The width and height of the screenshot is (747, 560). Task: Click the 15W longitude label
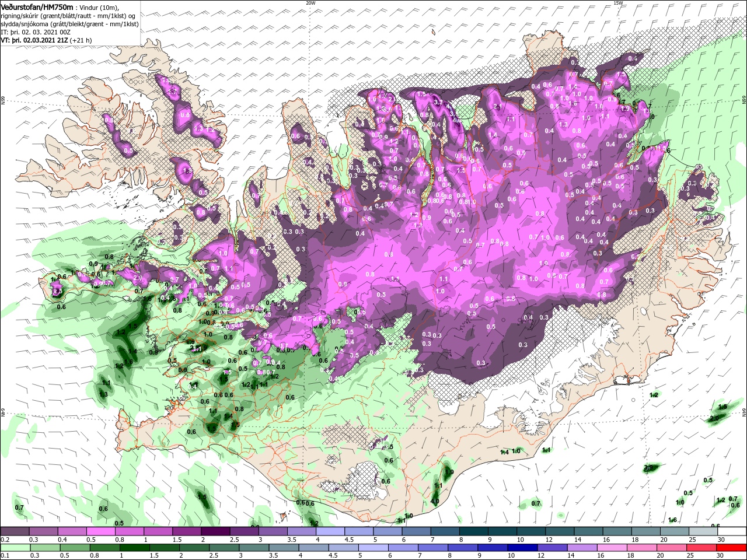(x=618, y=3)
